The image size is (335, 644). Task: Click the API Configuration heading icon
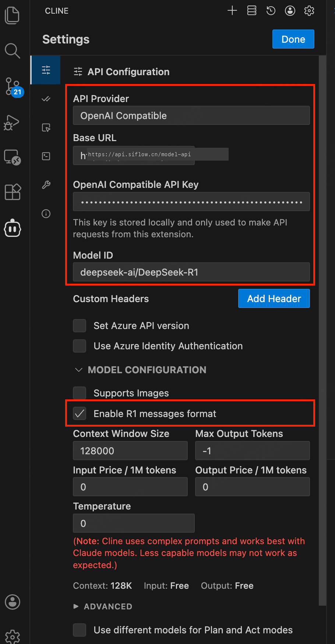point(78,71)
